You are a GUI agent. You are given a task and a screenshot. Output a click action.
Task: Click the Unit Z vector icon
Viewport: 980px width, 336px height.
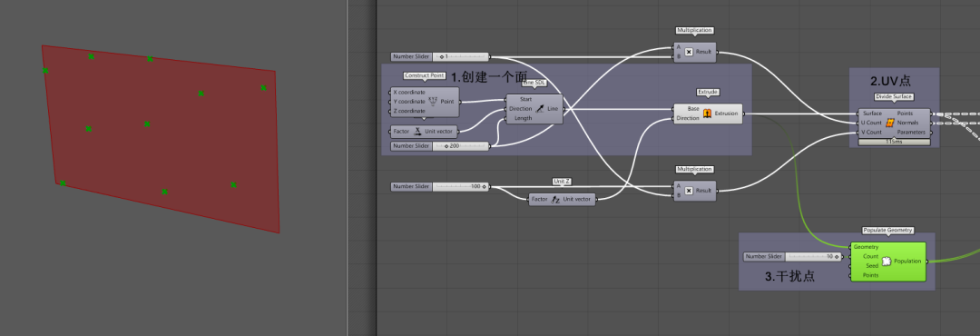555,199
